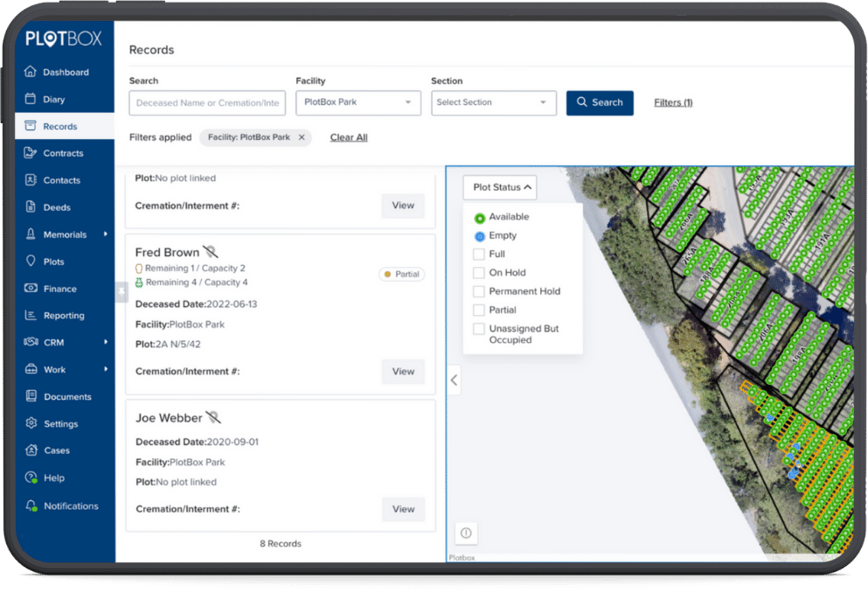Open the Help icon in sidebar
The height and width of the screenshot is (593, 868).
(31, 478)
